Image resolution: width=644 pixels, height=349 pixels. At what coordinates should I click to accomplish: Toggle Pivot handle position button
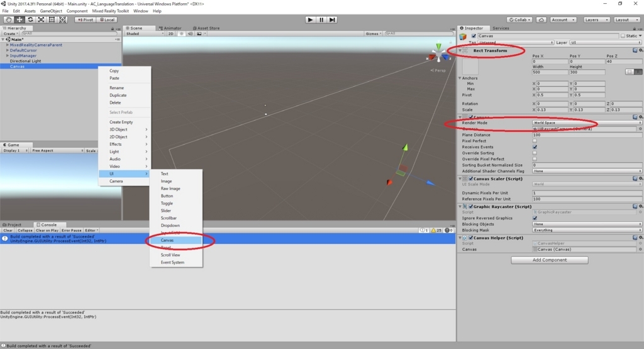[x=86, y=19]
